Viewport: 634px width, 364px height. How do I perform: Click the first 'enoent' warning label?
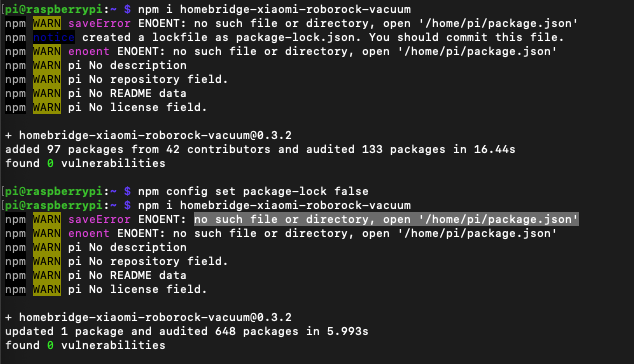tap(89, 52)
